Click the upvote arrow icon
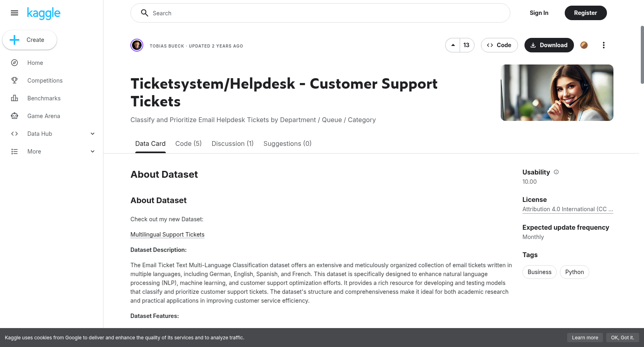The height and width of the screenshot is (347, 644). (x=453, y=45)
